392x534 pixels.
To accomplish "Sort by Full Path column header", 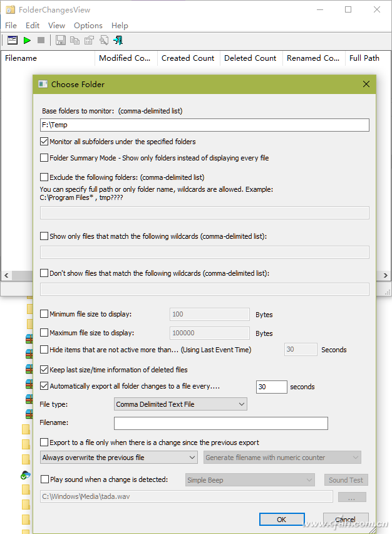I will (x=368, y=58).
